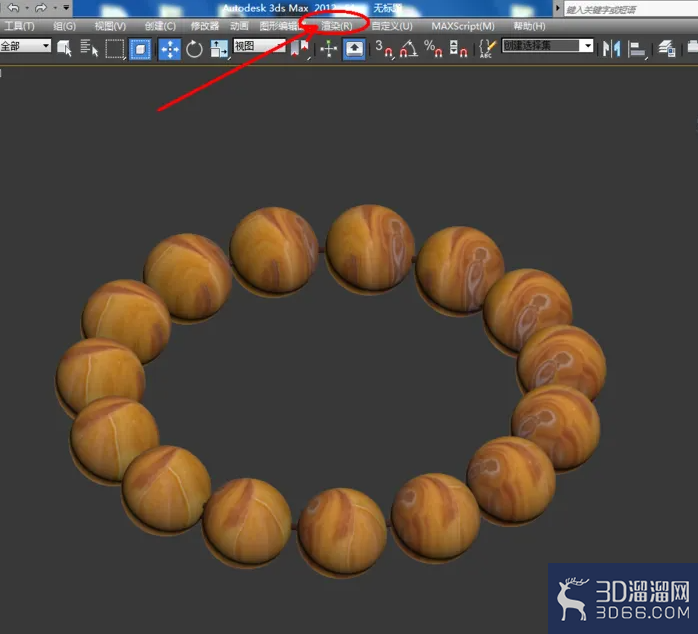Open the Layer Manager icon
698x634 pixels.
(x=667, y=49)
